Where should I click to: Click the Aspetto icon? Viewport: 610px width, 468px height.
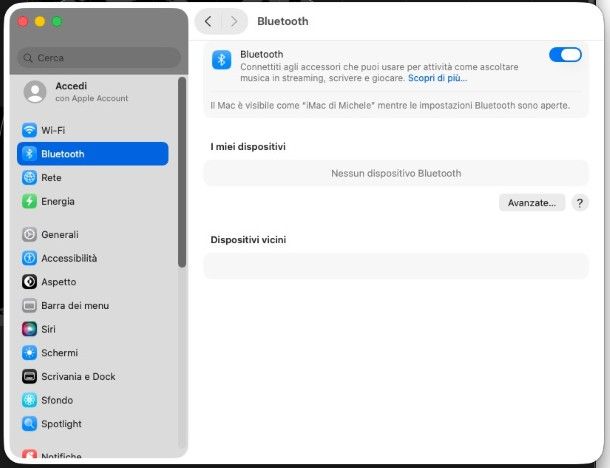[x=29, y=282]
